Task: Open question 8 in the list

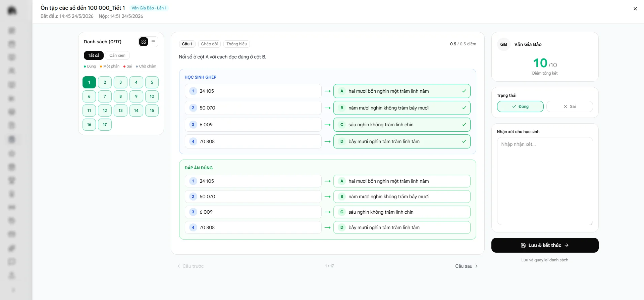Action: (x=121, y=96)
